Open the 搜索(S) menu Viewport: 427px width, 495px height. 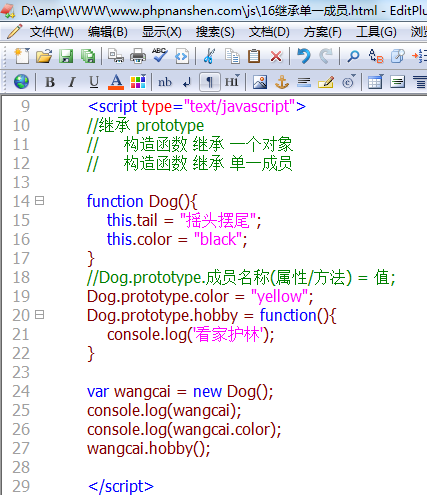215,32
